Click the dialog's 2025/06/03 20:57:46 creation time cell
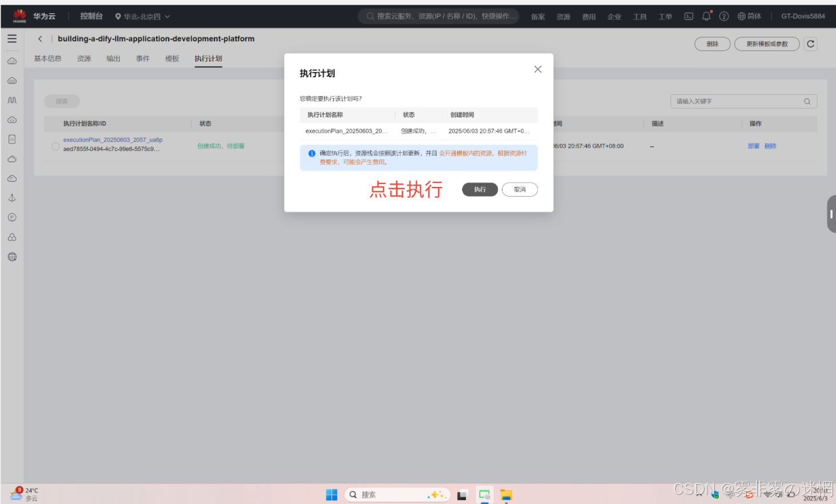 [489, 131]
